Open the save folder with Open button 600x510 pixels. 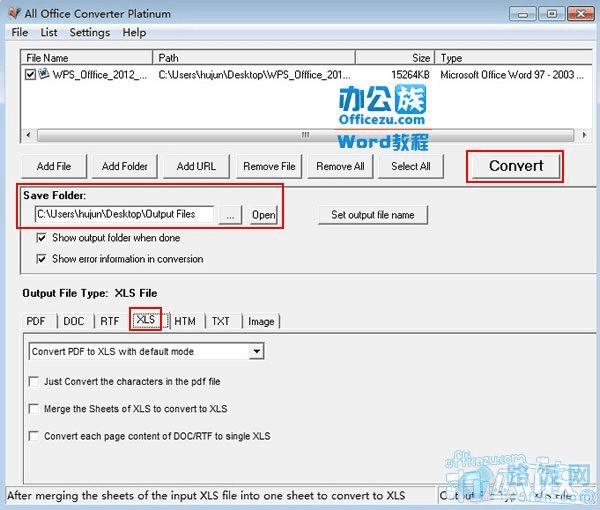pyautogui.click(x=263, y=215)
